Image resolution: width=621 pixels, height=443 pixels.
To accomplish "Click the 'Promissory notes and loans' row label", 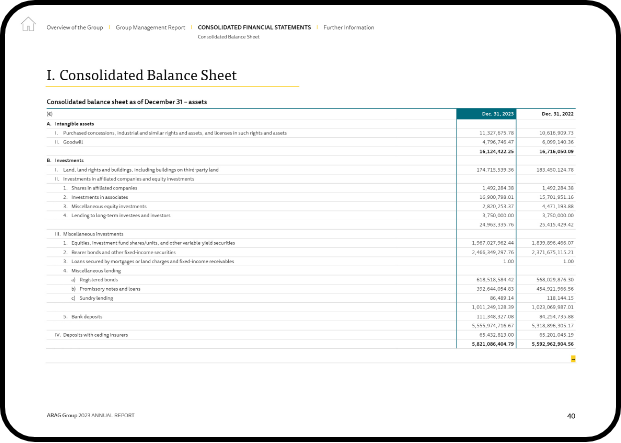I will pyautogui.click(x=110, y=289).
